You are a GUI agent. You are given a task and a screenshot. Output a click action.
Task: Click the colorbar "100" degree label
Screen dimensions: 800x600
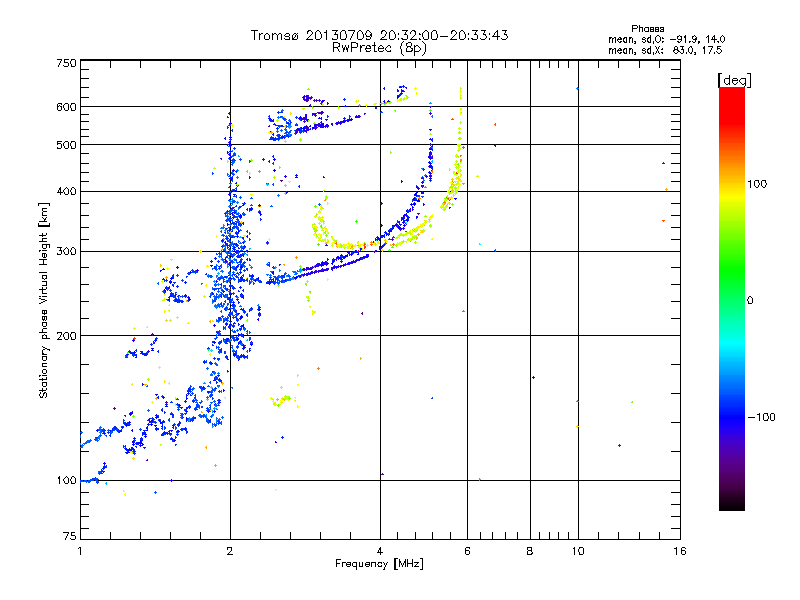(x=757, y=184)
